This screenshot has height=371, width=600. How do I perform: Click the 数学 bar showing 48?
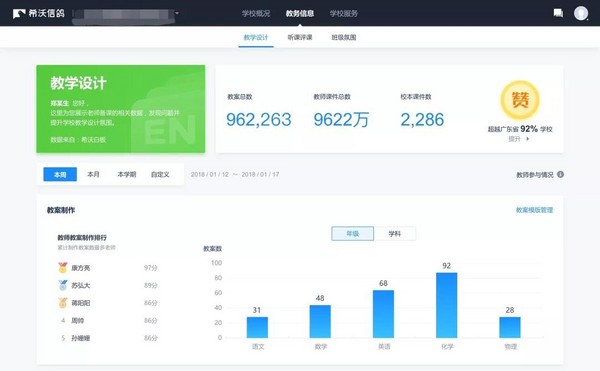tap(320, 322)
